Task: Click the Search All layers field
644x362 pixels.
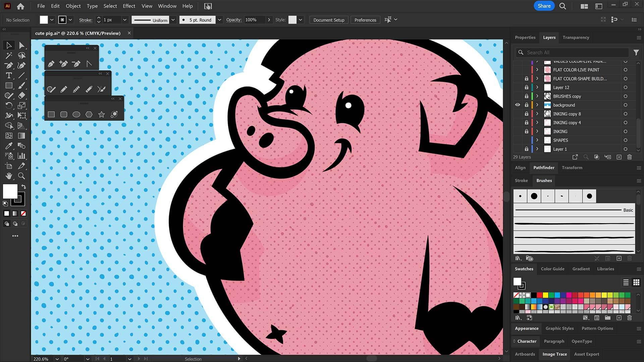Action: click(572, 52)
